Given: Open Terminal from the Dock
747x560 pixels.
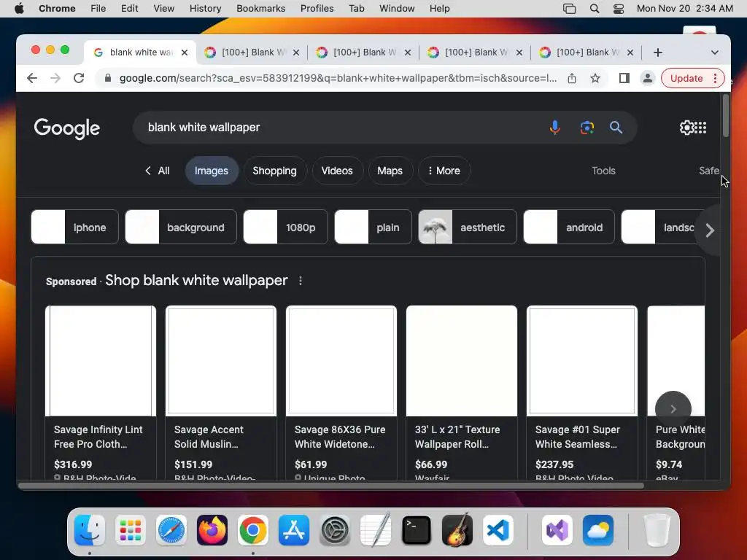Looking at the screenshot, I should click(417, 530).
